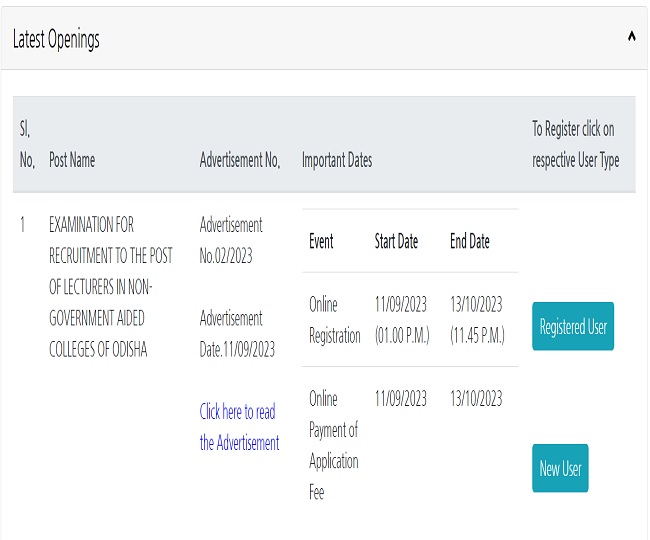Click the Advertisement No. column header
Image resolution: width=650 pixels, height=540 pixels.
pyautogui.click(x=239, y=160)
